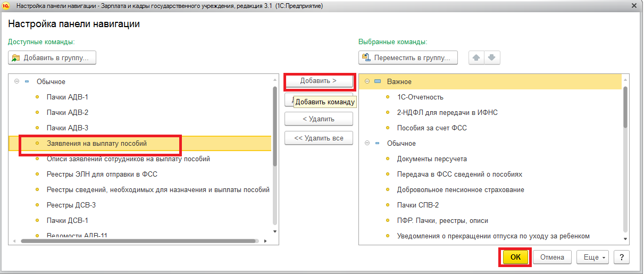This screenshot has width=644, height=274.
Task: Click the right list vertical scrollbar
Action: tap(626, 106)
